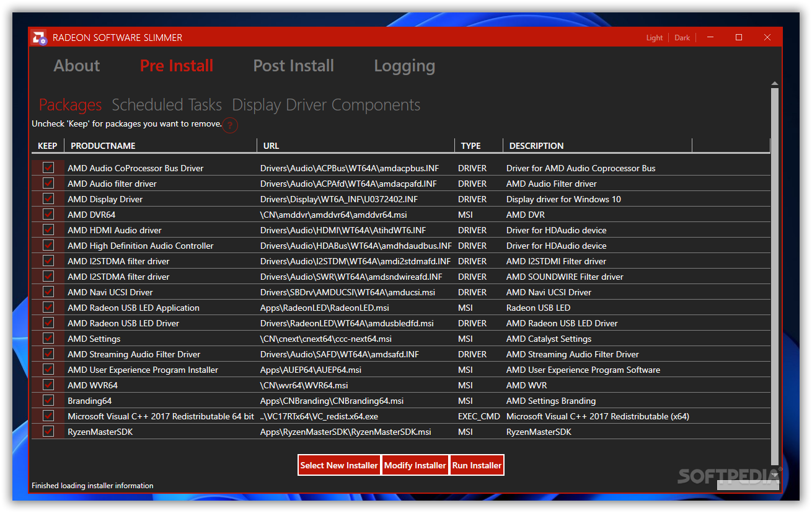812x513 pixels.
Task: Select the AtihdWT6.INF URL cell
Action: (x=343, y=230)
